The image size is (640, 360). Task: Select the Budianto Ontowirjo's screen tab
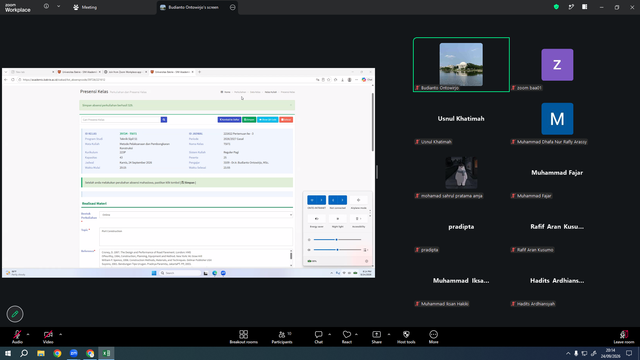(x=193, y=7)
